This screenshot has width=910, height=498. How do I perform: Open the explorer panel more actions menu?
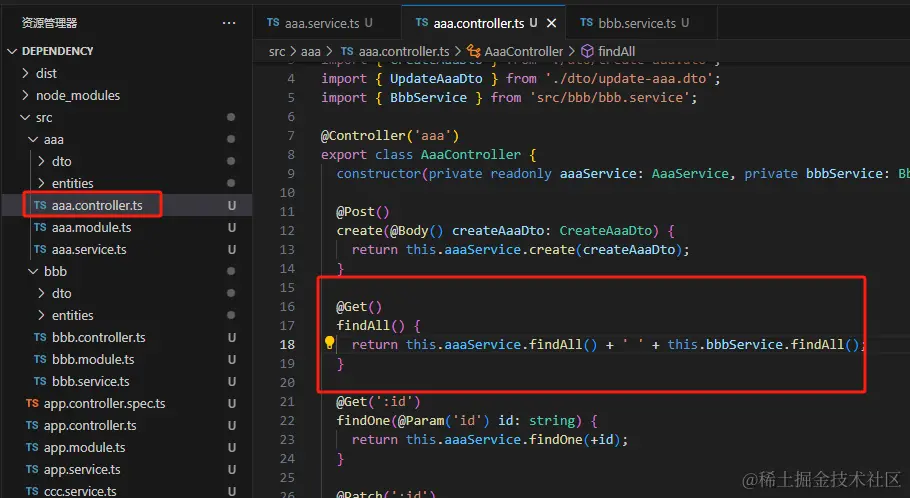229,23
